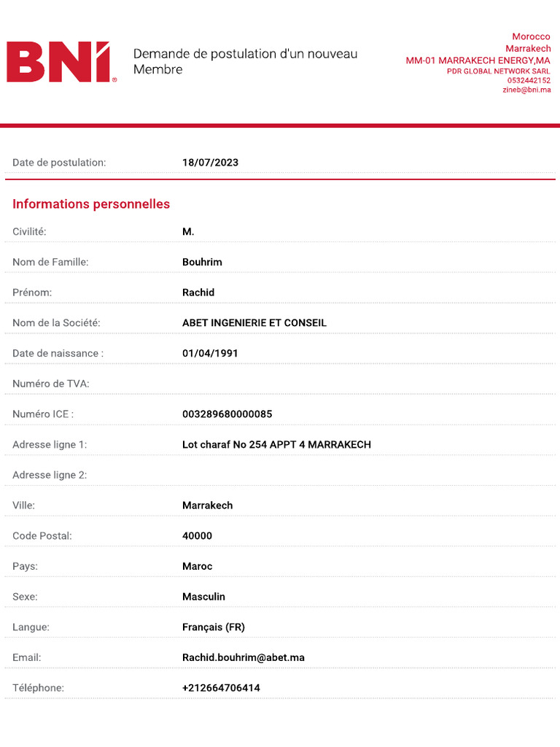Click the Langue value Français (FR)
Image resolution: width=560 pixels, height=747 pixels.
(214, 627)
